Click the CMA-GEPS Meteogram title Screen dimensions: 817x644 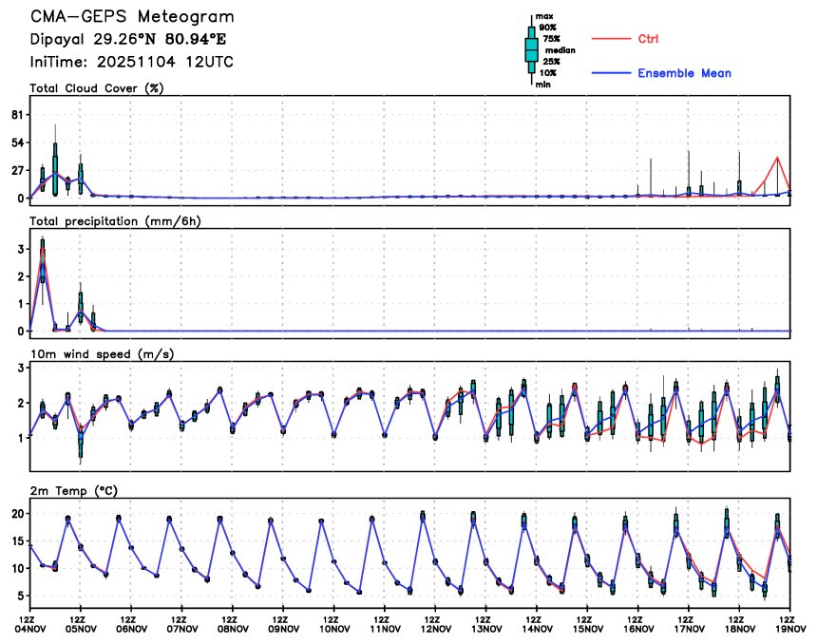(132, 17)
